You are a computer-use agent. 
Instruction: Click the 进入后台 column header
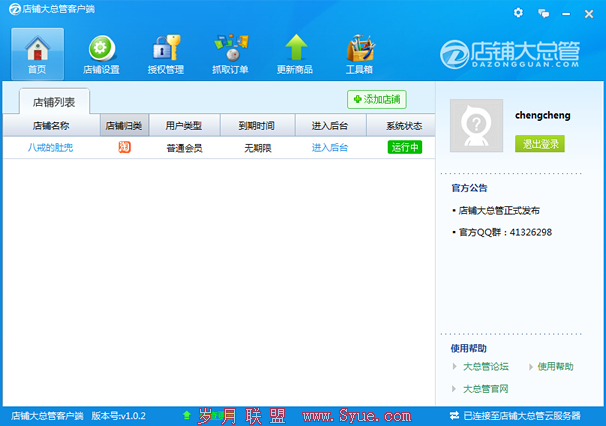(330, 126)
